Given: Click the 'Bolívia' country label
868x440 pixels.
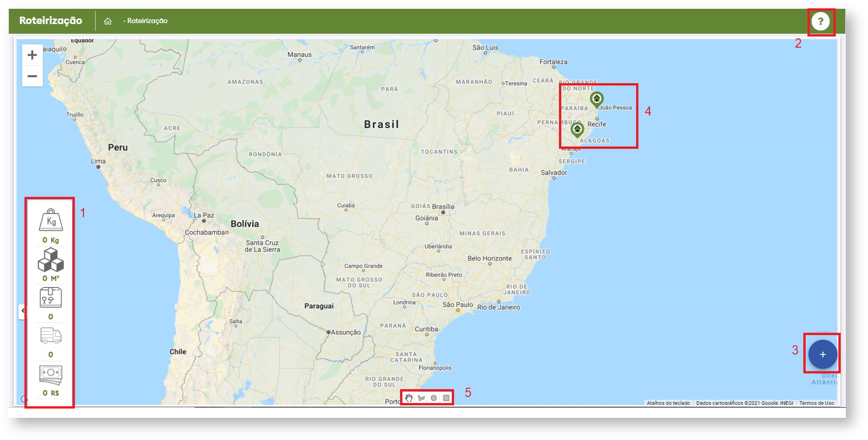Looking at the screenshot, I should pos(245,224).
